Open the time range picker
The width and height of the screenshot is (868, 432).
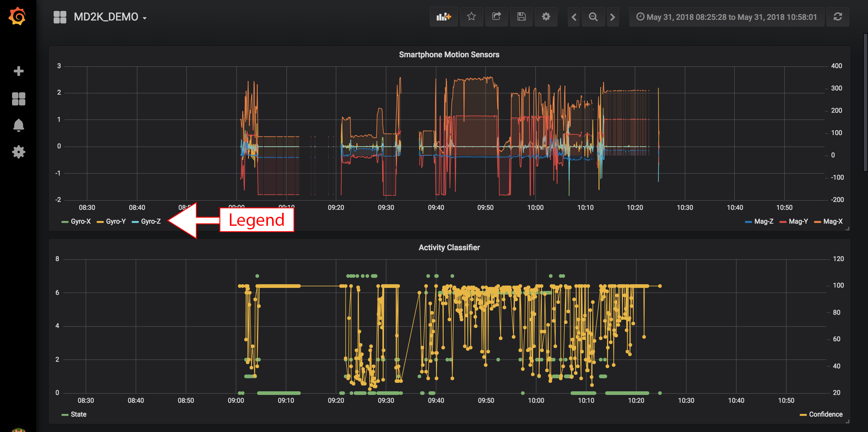pyautogui.click(x=726, y=17)
